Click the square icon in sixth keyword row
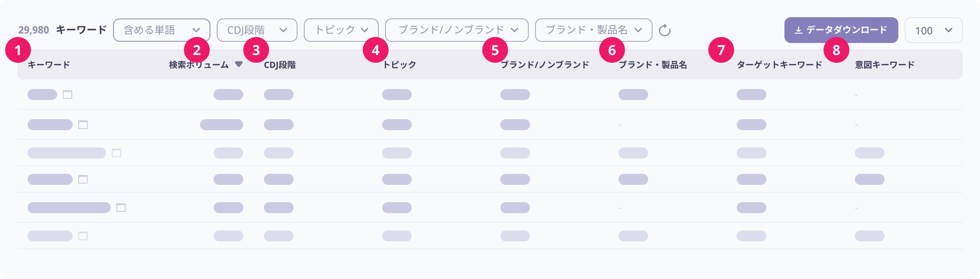 83,236
